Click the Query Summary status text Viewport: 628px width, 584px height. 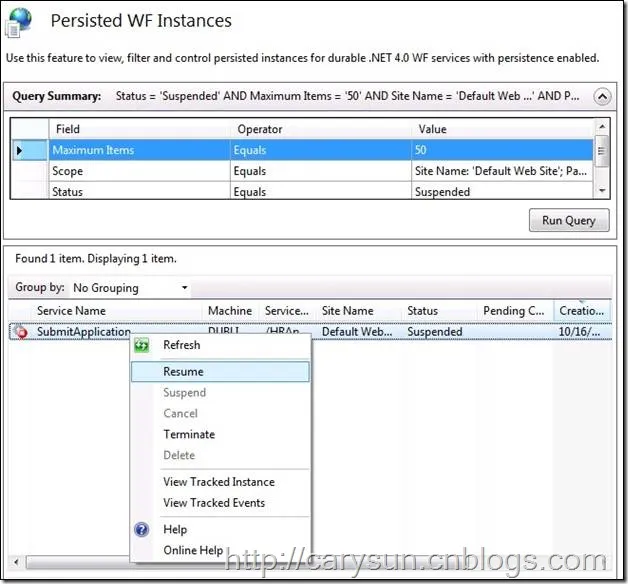click(347, 96)
